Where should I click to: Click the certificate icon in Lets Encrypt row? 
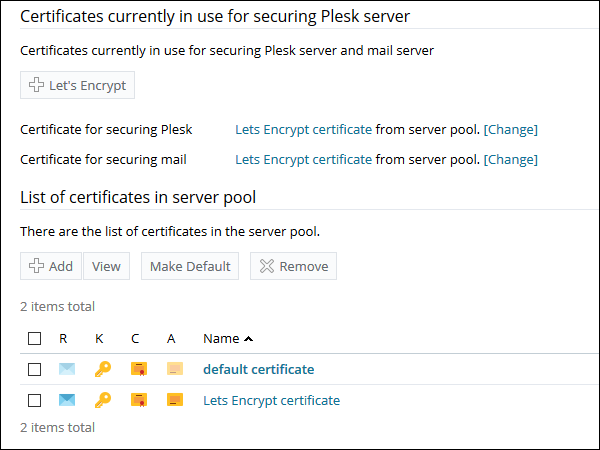coord(139,400)
